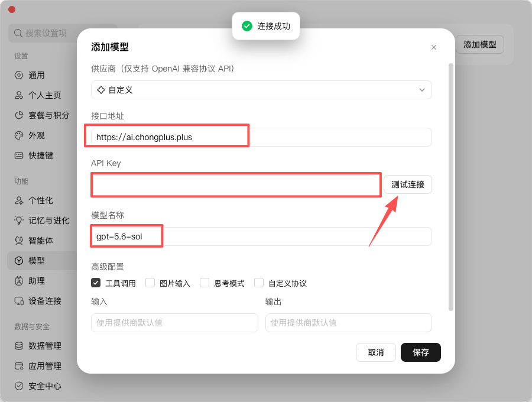Viewport: 532px width, 402px height.
Task: Click the 数据管理 database icon
Action: [x=19, y=346]
